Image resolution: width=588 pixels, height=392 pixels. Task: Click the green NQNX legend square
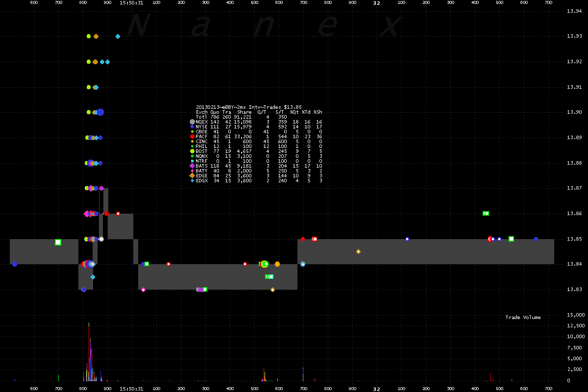[192, 156]
